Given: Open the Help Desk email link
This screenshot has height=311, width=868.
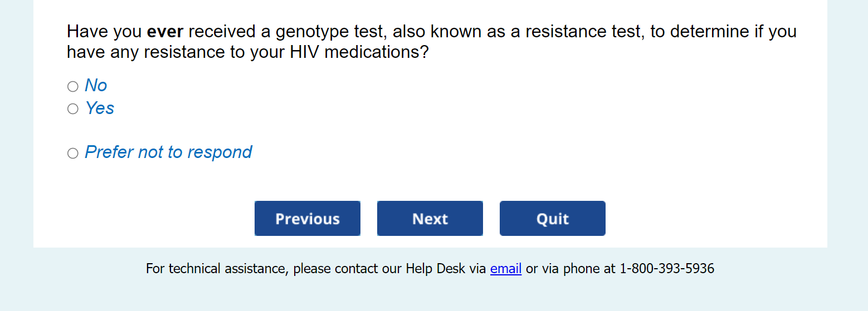Looking at the screenshot, I should coord(505,269).
